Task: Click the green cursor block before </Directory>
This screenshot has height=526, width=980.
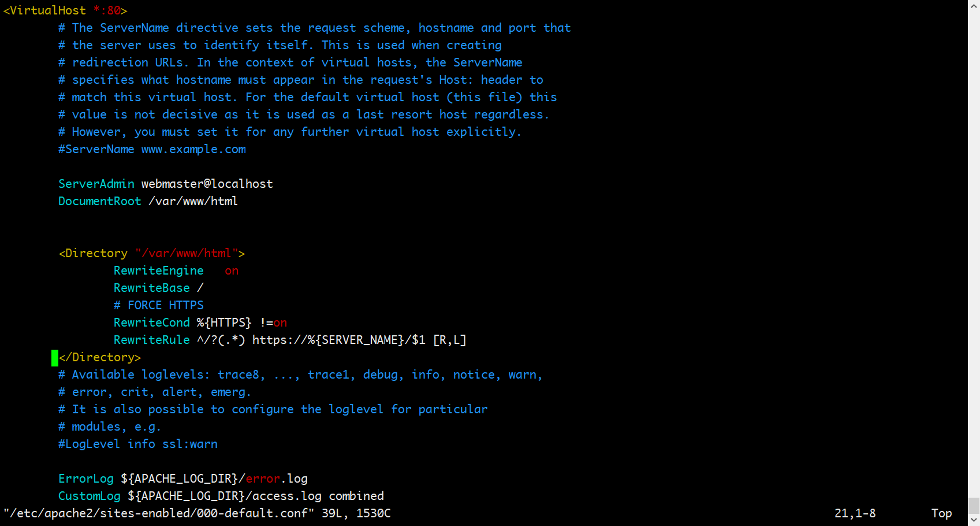Action: point(55,358)
